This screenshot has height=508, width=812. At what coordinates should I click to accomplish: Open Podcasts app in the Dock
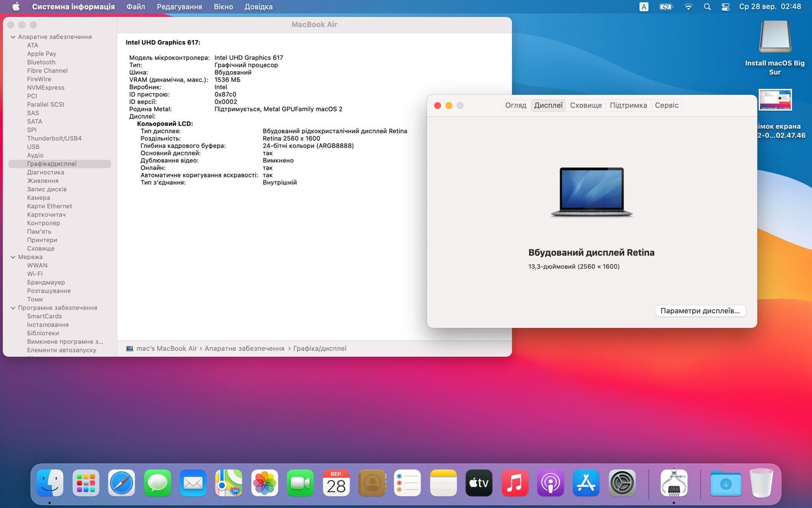pyautogui.click(x=551, y=483)
